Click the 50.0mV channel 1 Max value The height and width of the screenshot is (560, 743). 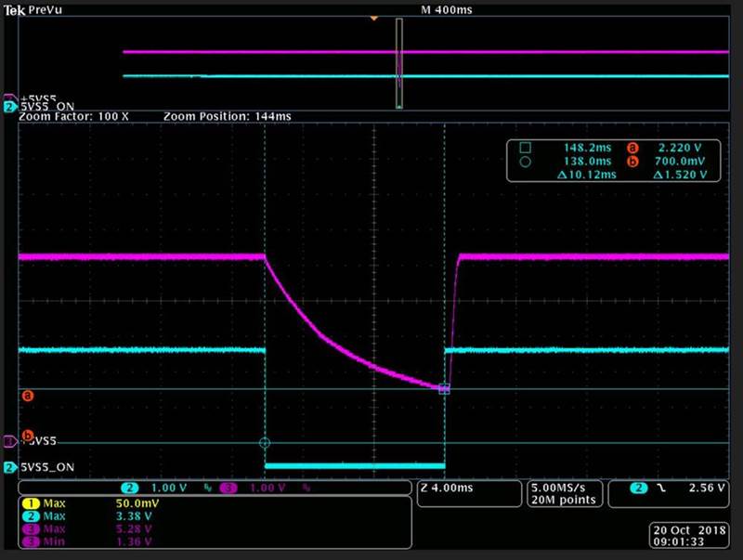[137, 503]
